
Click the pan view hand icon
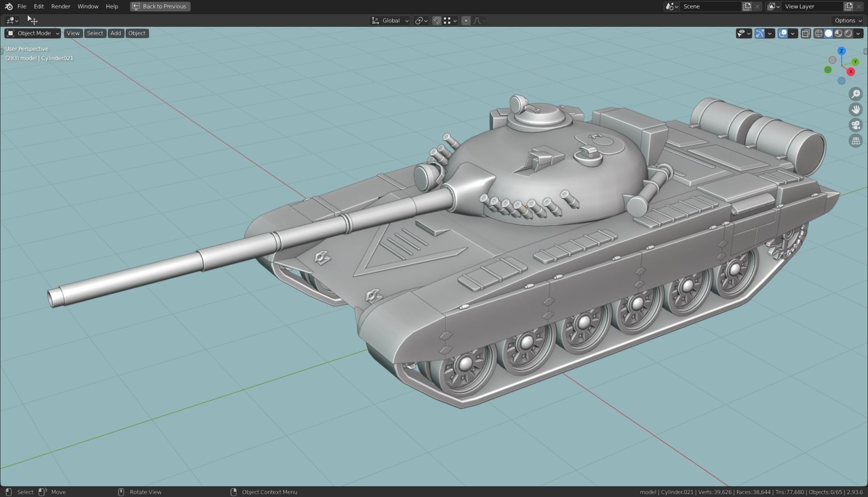856,110
